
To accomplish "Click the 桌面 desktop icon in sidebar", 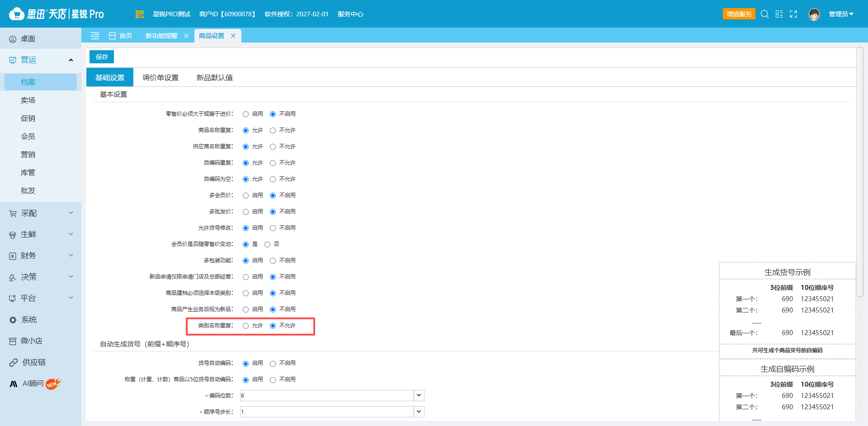I will coord(13,39).
